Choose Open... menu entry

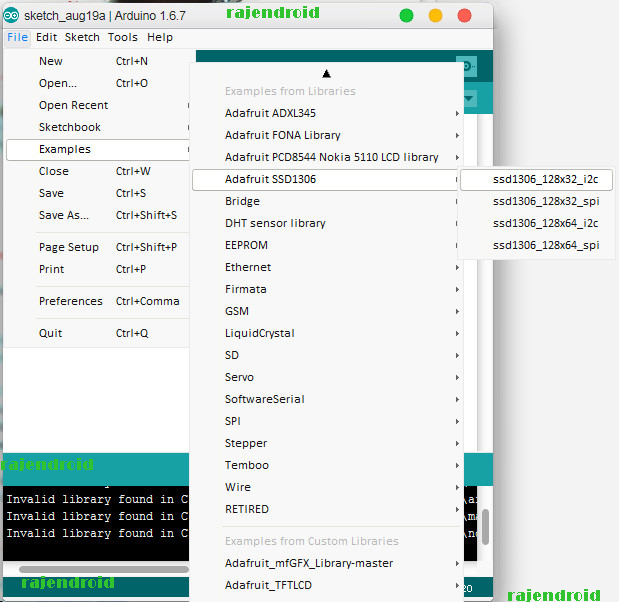[98, 83]
